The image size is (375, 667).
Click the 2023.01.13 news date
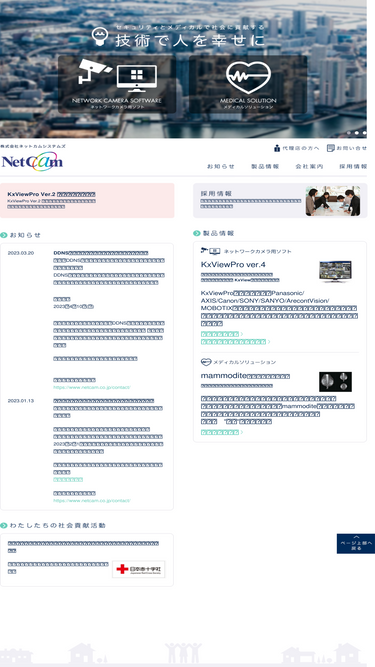click(21, 401)
